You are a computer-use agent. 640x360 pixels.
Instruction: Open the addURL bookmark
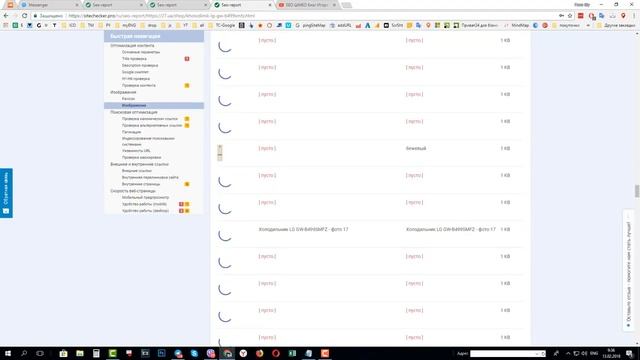point(341,25)
